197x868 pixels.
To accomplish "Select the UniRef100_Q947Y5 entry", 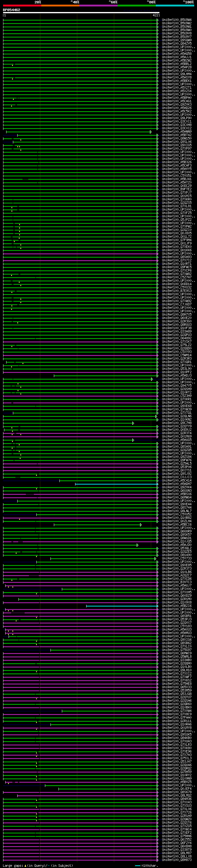I will (x=177, y=386).
